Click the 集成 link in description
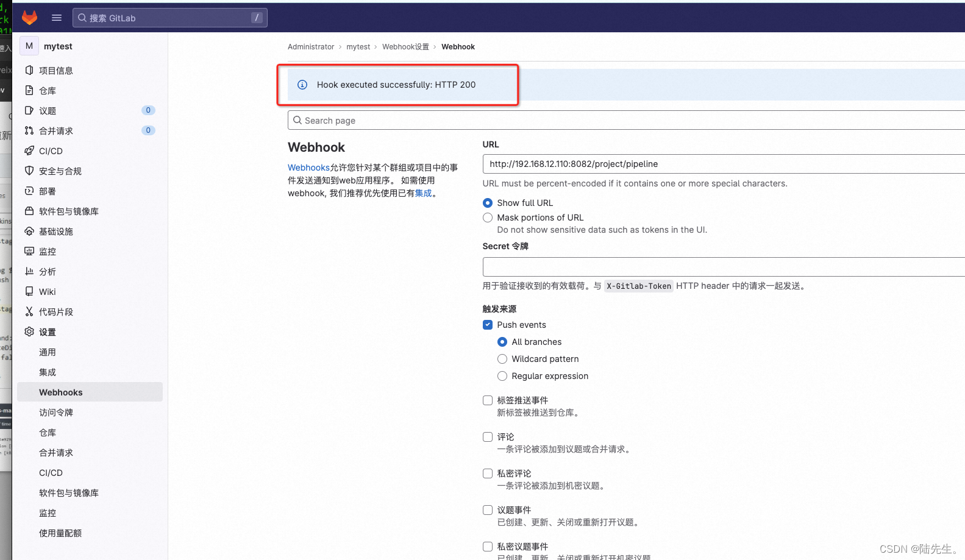 [x=423, y=193]
